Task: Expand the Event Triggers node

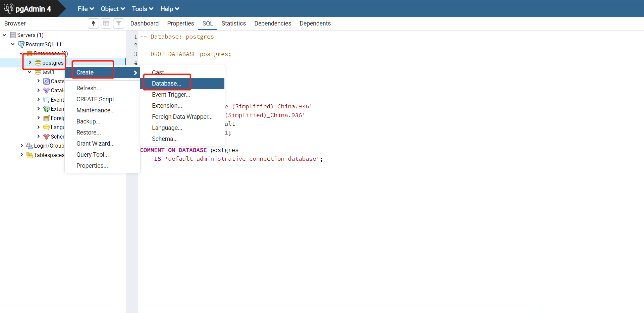Action: click(x=39, y=100)
